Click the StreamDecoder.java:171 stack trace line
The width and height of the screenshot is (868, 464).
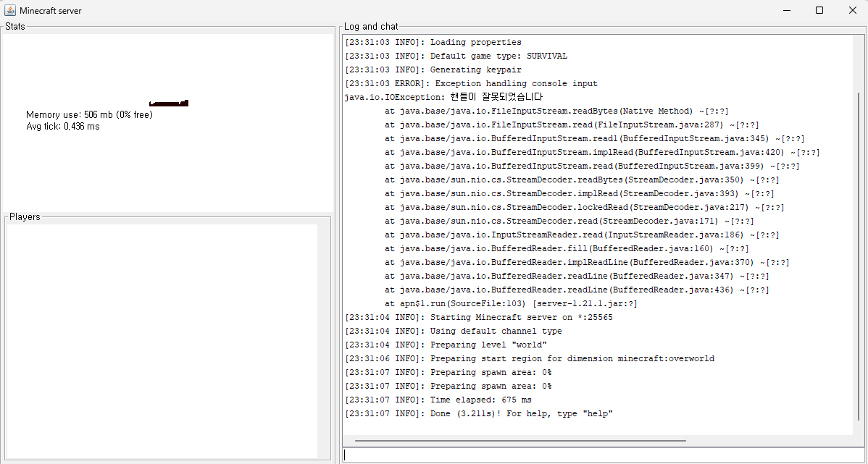569,222
